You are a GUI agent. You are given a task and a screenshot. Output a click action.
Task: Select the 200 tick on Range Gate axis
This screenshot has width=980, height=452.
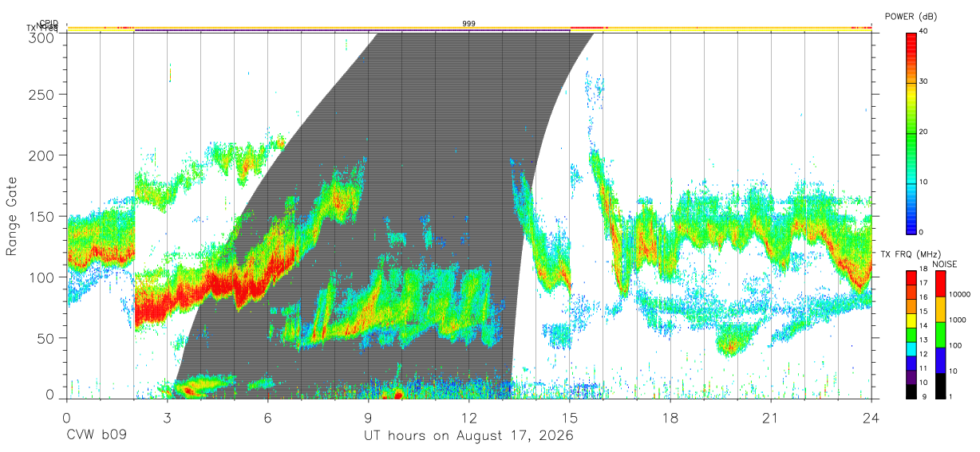(x=43, y=155)
